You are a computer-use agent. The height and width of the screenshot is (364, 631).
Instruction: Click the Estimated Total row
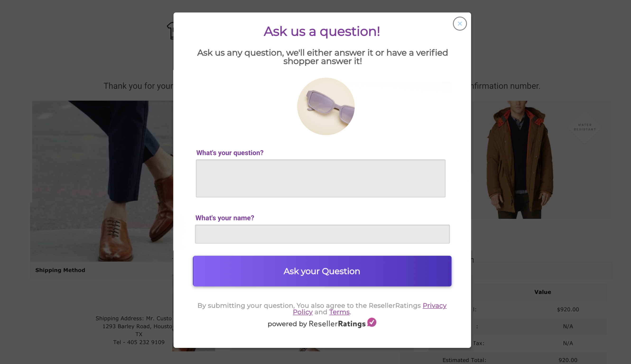click(x=503, y=360)
